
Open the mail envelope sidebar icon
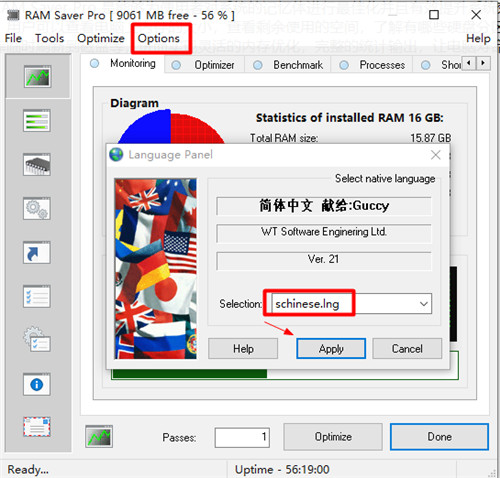click(37, 427)
